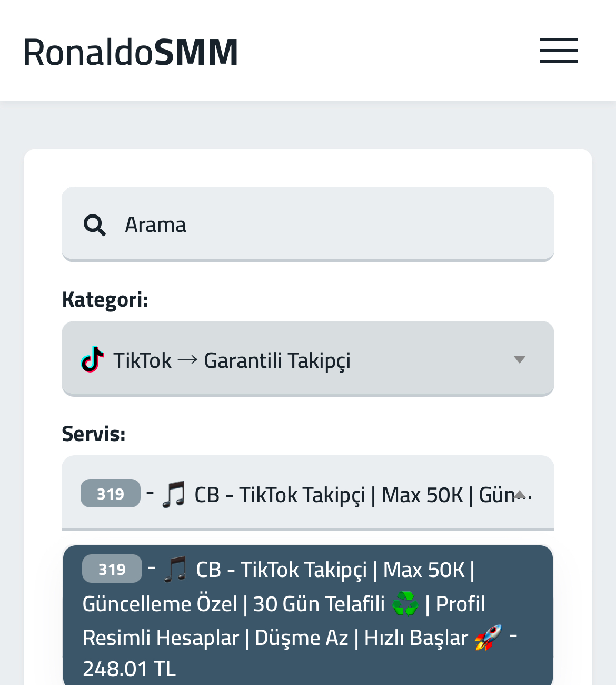Click the music note icon in Servis field
The width and height of the screenshot is (616, 685).
pos(174,495)
